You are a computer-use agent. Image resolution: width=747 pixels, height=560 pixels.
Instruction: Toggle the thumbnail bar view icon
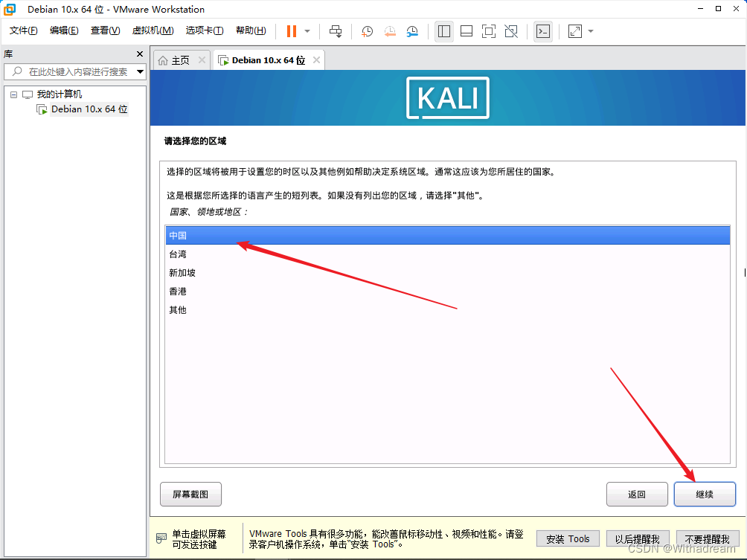click(x=467, y=31)
